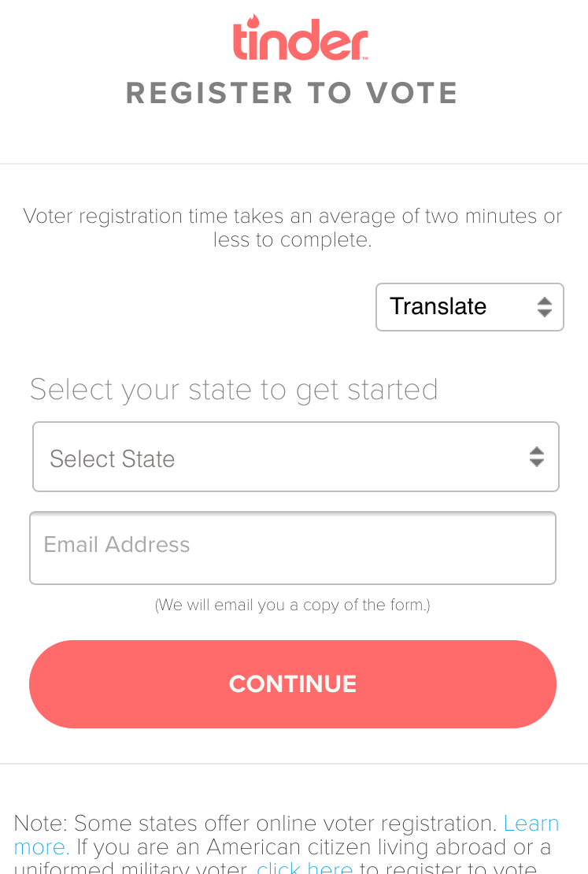Viewport: 588px width, 874px height.
Task: Click the 'Select State' placeholder text
Action: [x=113, y=459]
